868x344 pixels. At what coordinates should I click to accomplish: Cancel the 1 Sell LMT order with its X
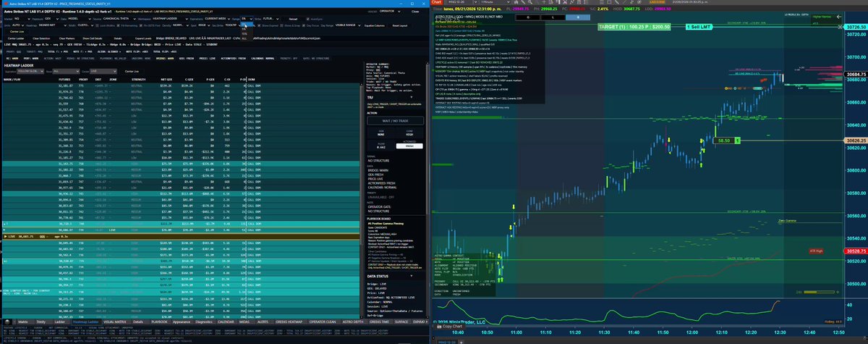coord(840,27)
